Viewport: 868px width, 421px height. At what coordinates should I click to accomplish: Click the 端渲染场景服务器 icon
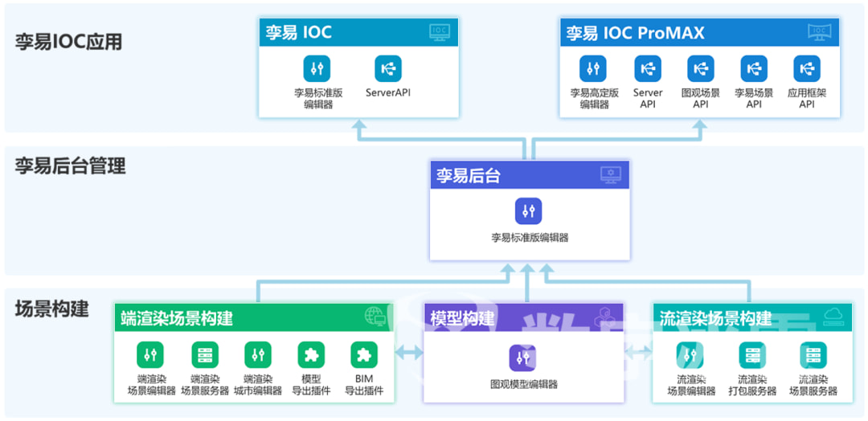pyautogui.click(x=205, y=355)
